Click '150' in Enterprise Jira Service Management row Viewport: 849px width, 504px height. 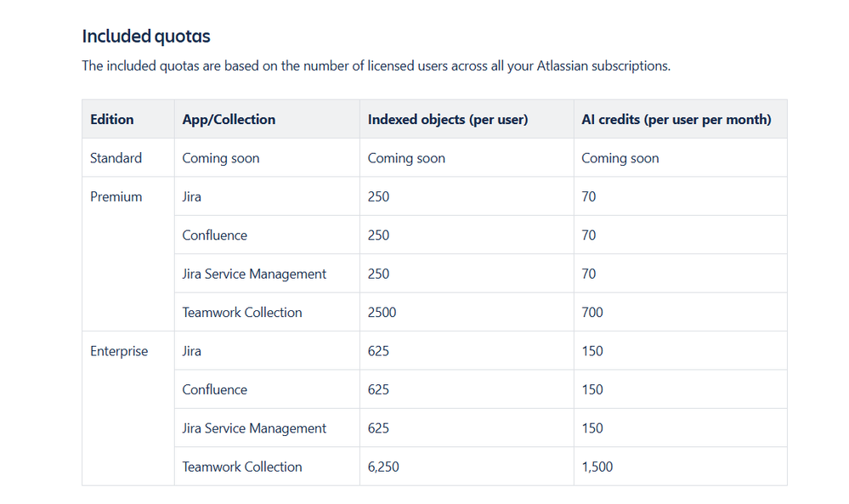(591, 428)
